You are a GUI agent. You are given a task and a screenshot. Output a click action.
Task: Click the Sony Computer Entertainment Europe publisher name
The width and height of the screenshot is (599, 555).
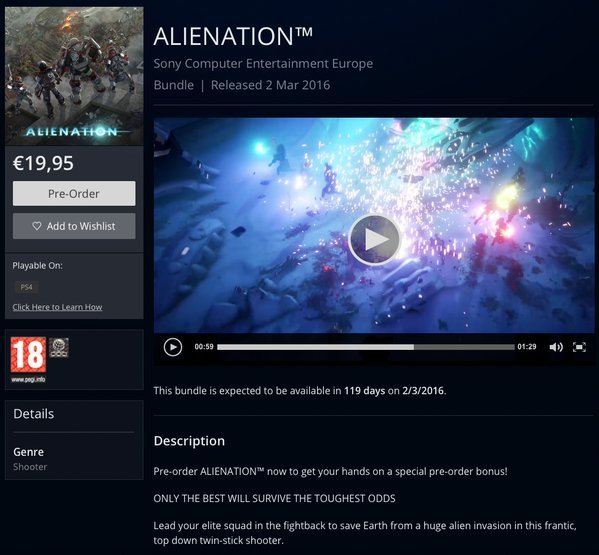pos(263,63)
